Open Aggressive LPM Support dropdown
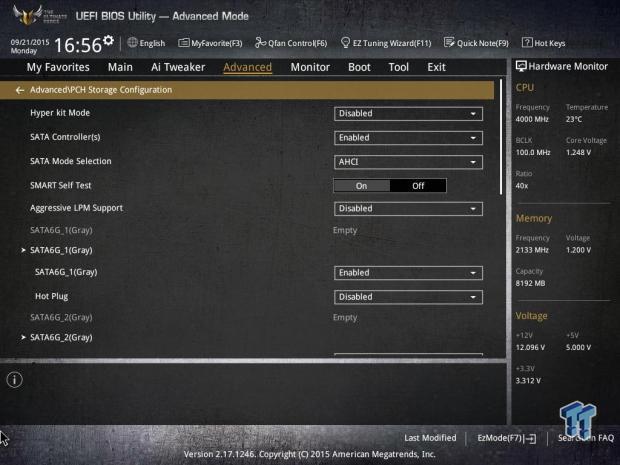 click(408, 209)
